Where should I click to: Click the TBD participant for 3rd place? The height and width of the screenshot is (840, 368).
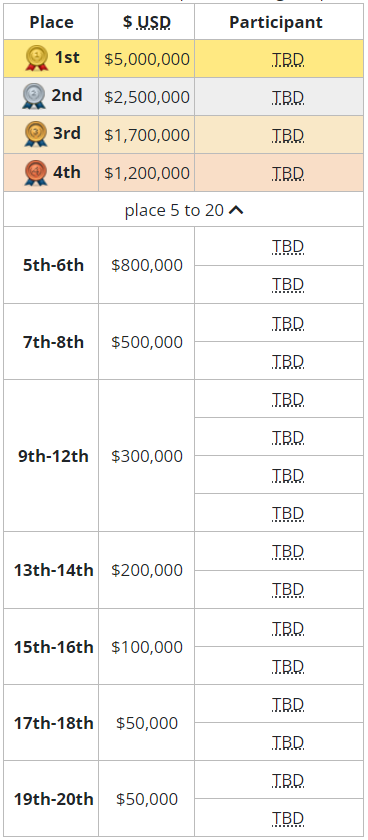point(288,136)
